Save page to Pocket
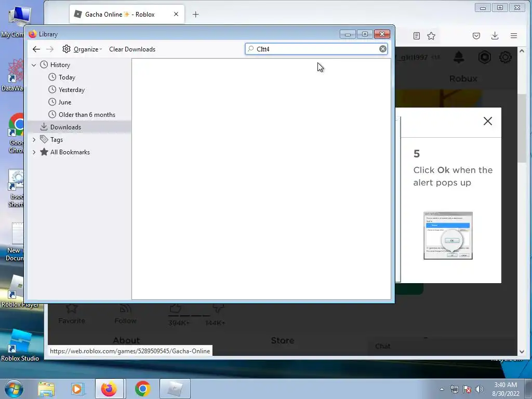 point(476,36)
